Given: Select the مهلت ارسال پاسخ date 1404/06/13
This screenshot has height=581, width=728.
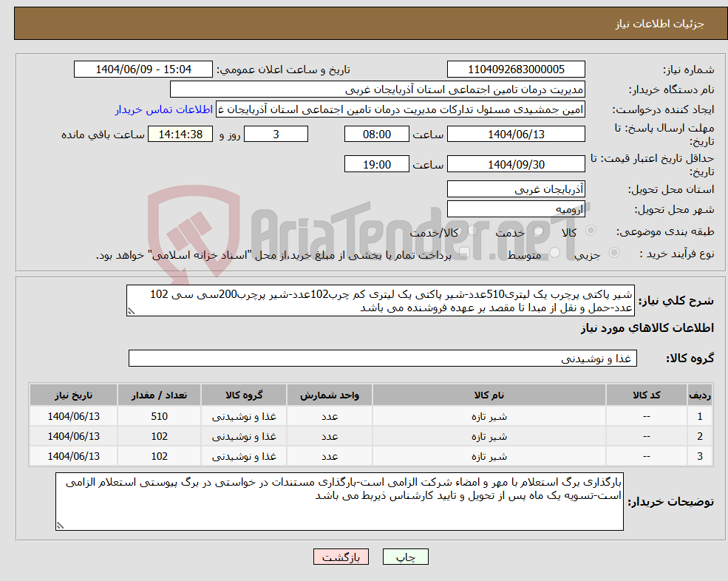Looking at the screenshot, I should click(515, 134).
